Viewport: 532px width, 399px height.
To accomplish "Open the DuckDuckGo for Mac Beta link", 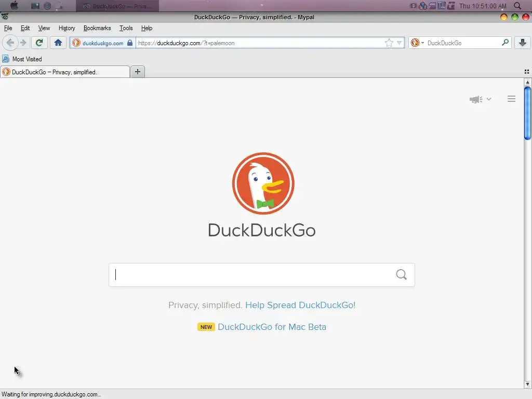I will [x=272, y=327].
